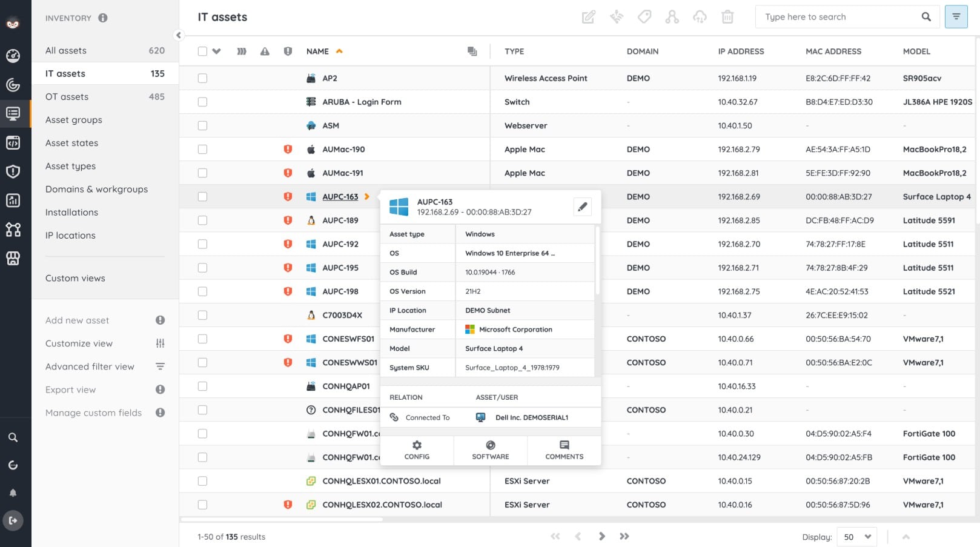The image size is (980, 547).
Task: Click the notification bell in left sidebar
Action: click(13, 493)
